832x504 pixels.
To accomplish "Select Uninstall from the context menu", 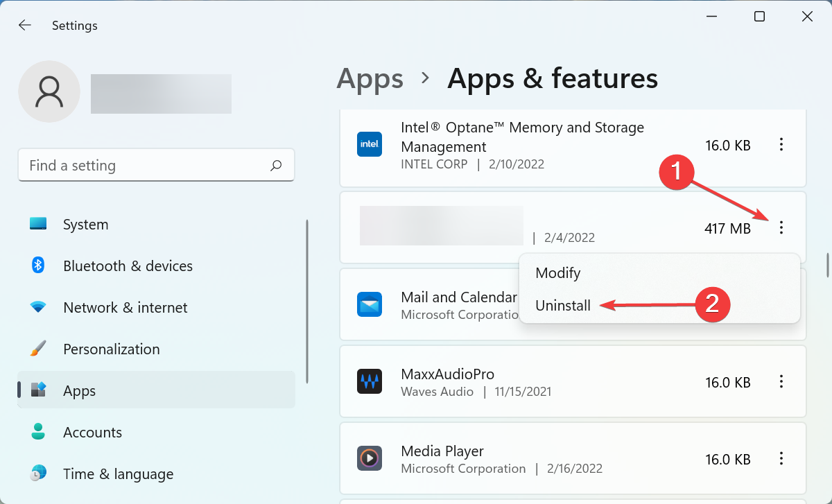I will (x=563, y=305).
